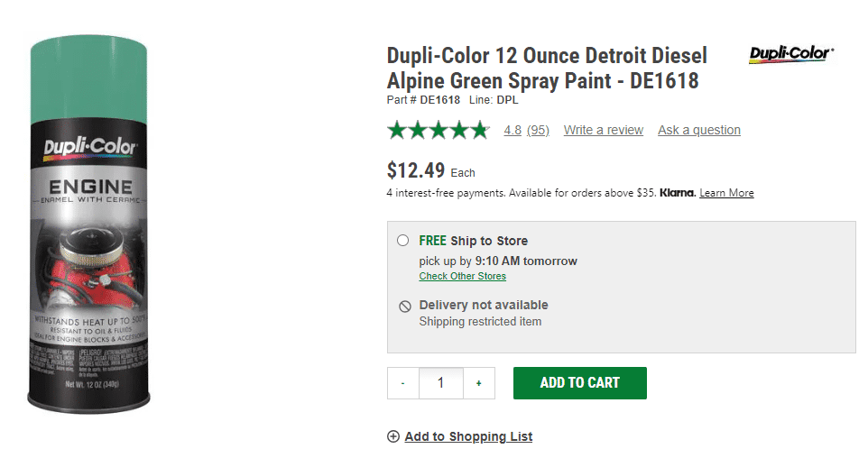Image resolution: width=868 pixels, height=458 pixels.
Task: Click the Dupli-Color brand logo
Action: 791,55
